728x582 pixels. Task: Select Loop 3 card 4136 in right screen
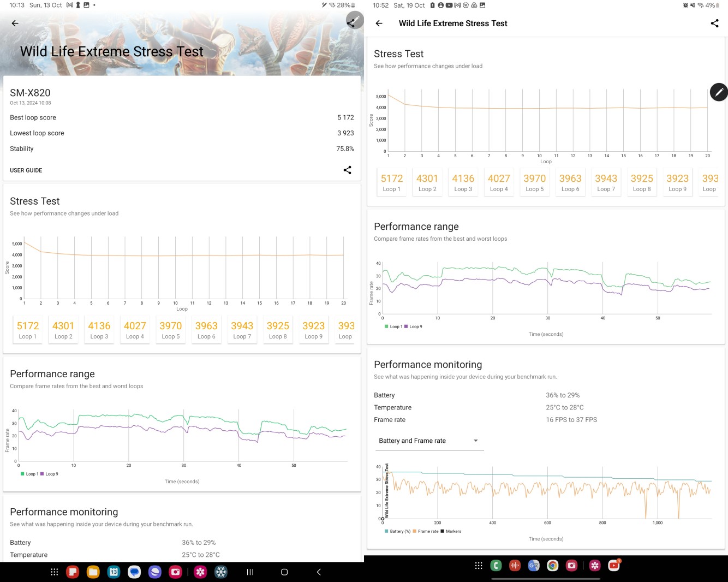(x=463, y=182)
